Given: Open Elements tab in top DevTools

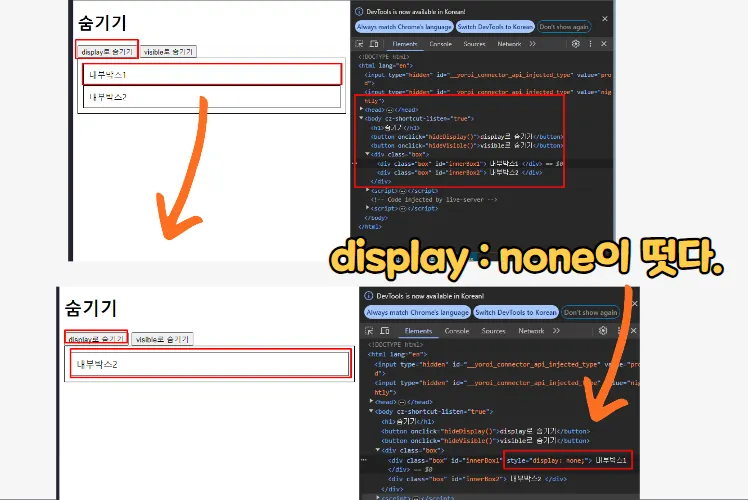Looking at the screenshot, I should pyautogui.click(x=405, y=44).
